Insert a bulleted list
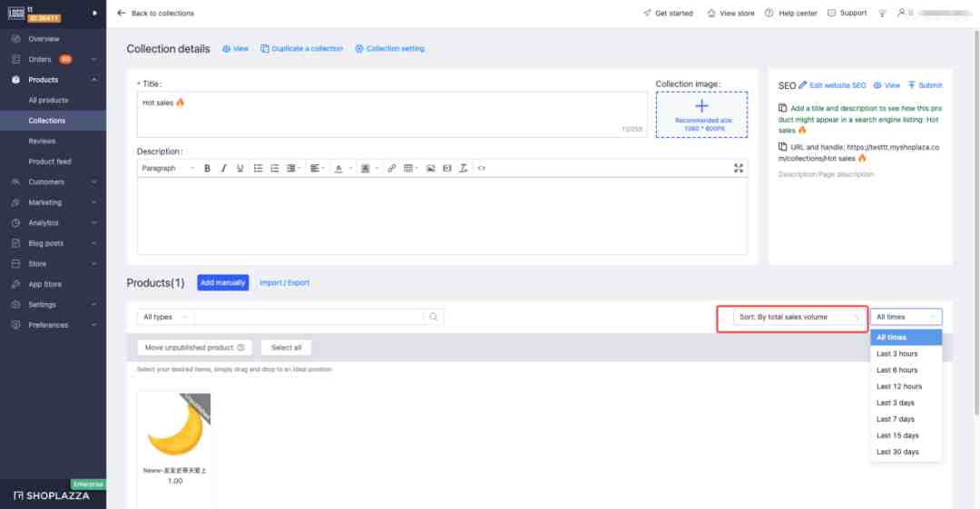The image size is (980, 509). coord(258,168)
